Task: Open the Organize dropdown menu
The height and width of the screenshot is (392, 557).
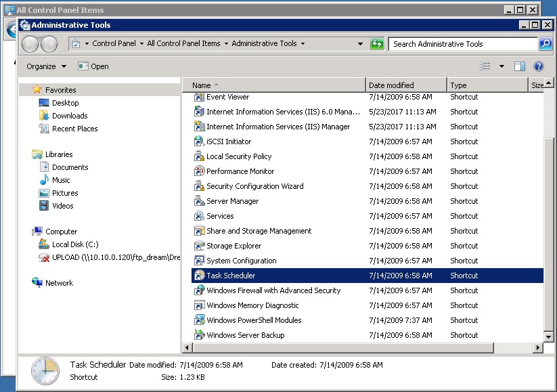Action: [x=47, y=66]
